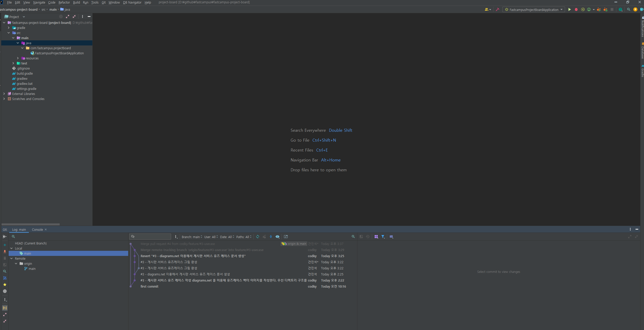
Task: Collapse all in Project panel
Action: tap(74, 17)
